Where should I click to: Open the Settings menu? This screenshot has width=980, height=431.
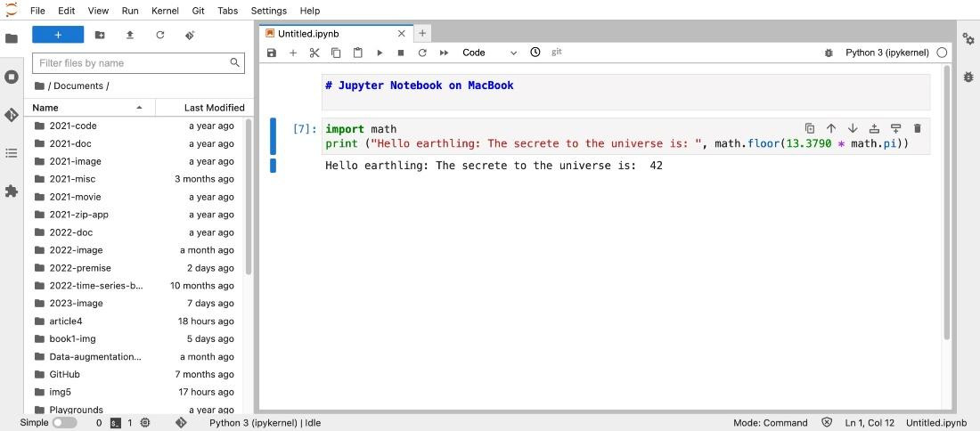click(269, 11)
